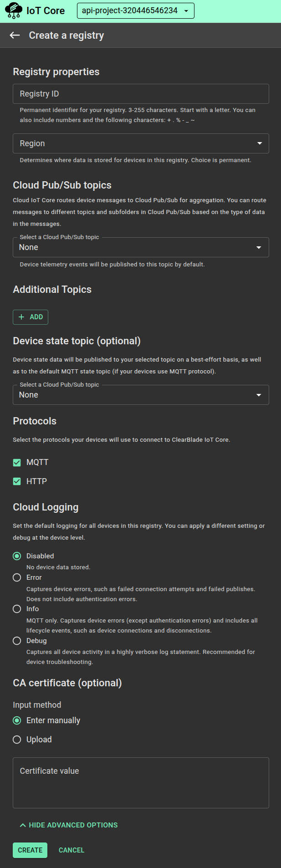
Task: Click the IoT Core cloud logo
Action: [13, 10]
